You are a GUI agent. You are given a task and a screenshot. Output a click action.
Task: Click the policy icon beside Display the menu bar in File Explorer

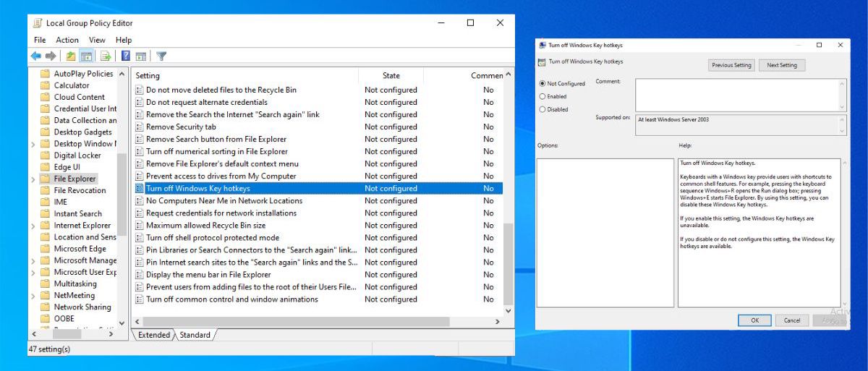140,274
